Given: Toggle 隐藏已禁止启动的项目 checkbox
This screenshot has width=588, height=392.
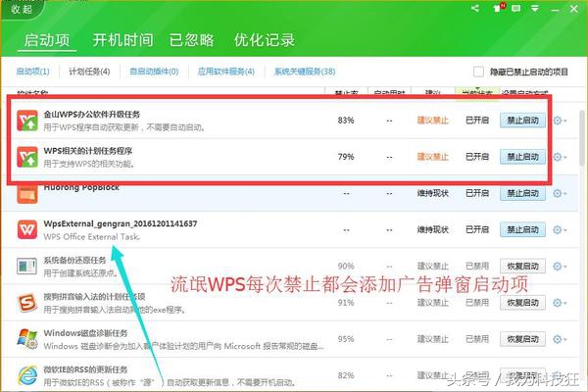Looking at the screenshot, I should coord(478,72).
